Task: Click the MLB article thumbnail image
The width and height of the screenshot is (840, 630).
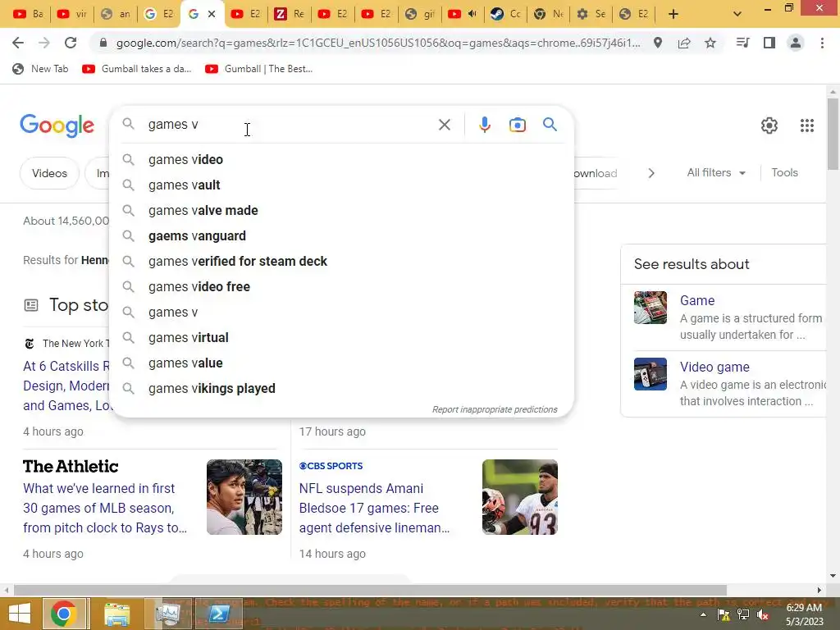Action: click(244, 497)
